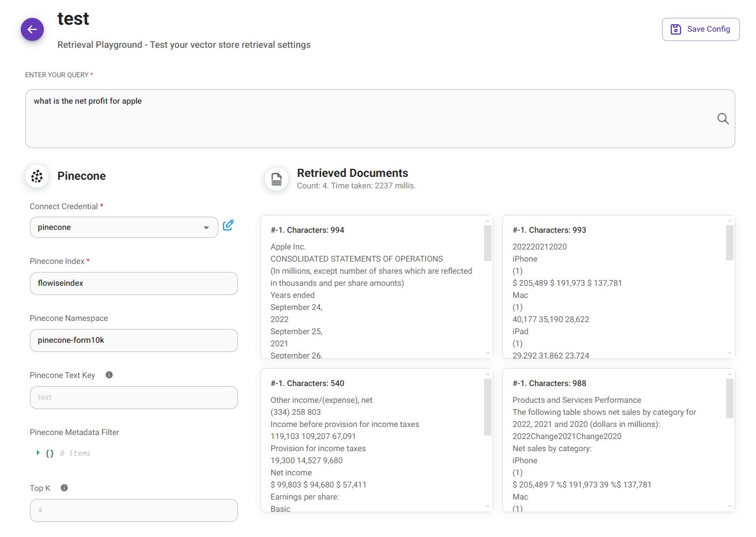Screen dimensions: 756x537
Task: Click 'Products and Services Performance' text
Action: 577,400
